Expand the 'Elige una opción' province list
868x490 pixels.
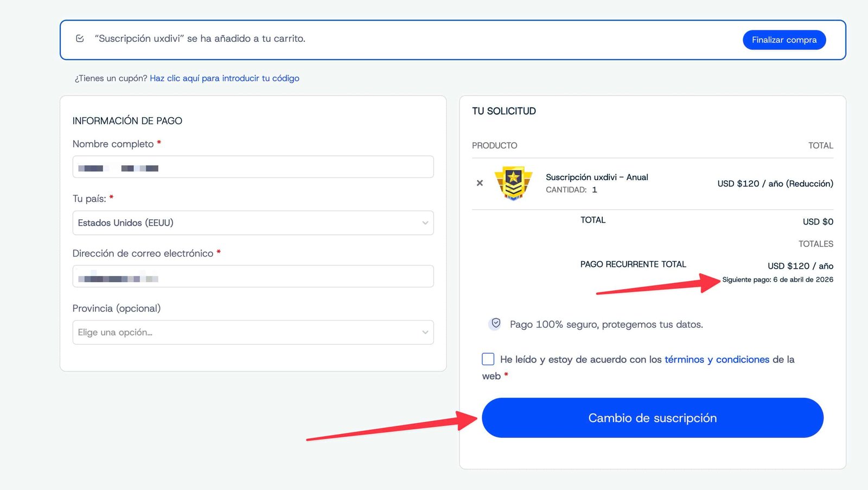[252, 333]
